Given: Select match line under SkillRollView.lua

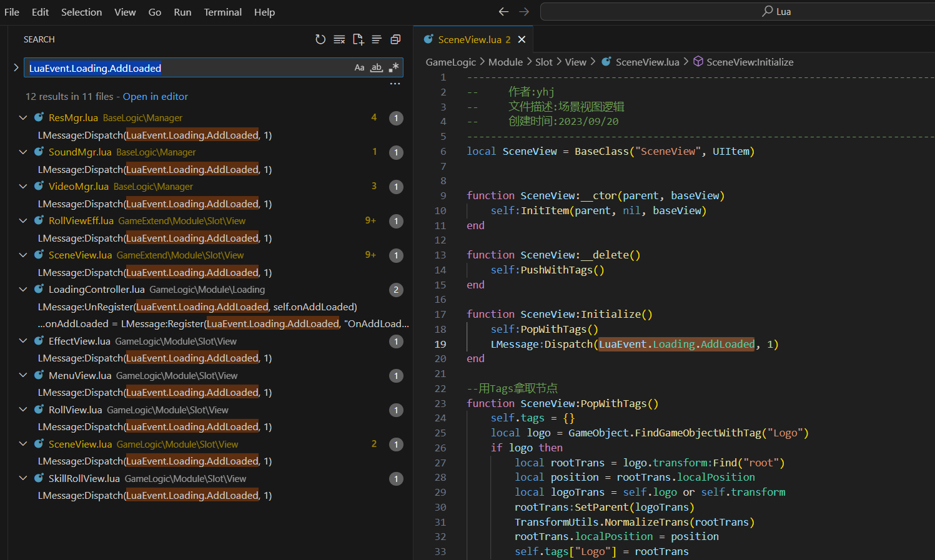Looking at the screenshot, I should (x=155, y=495).
